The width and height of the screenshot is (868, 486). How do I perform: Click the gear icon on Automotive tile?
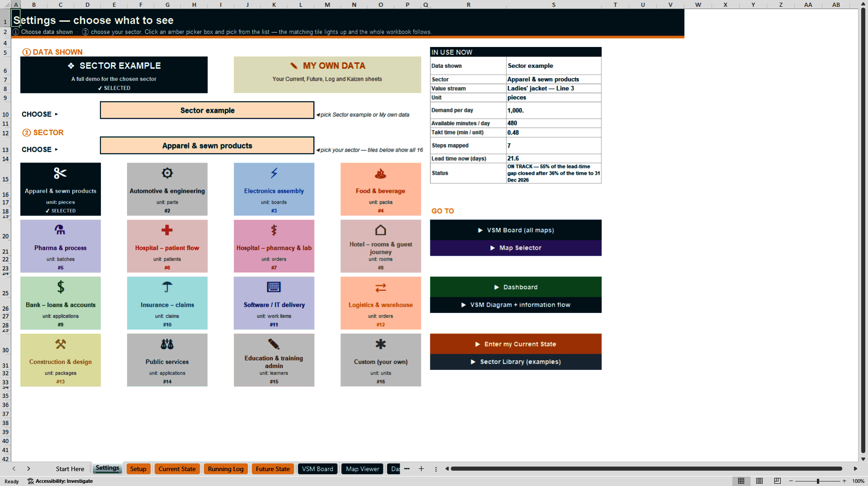pyautogui.click(x=167, y=173)
